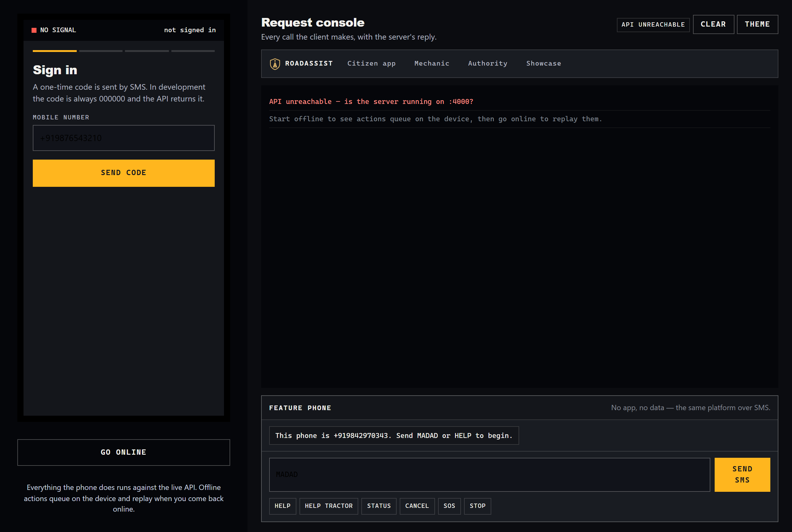Click the NO SIGNAL status label
The width and height of the screenshot is (792, 532).
58,30
